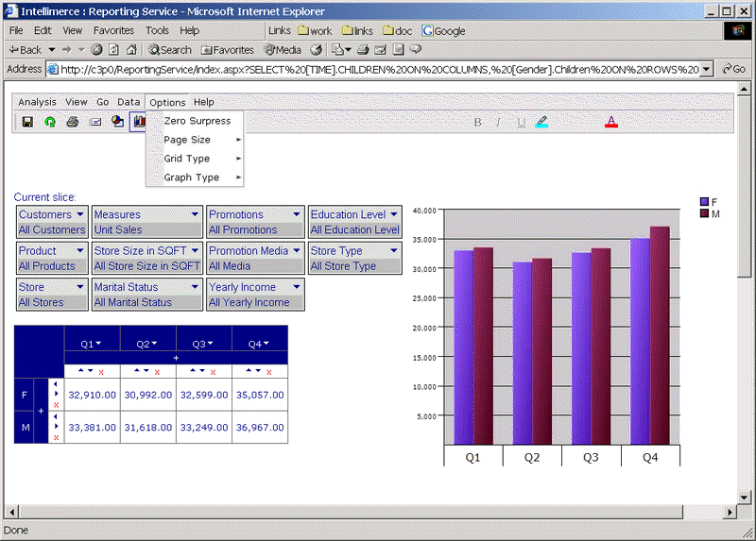Click the Save disk icon in report toolbar
This screenshot has width=756, height=541.
pos(27,122)
